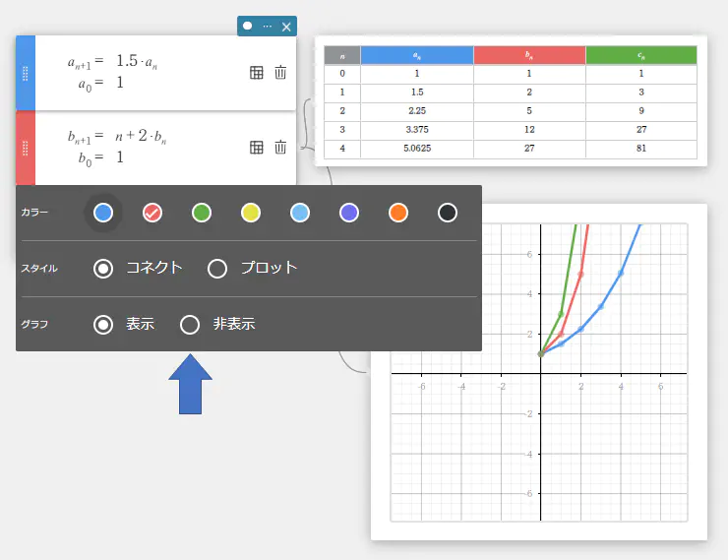
Task: Pick the green color swatch
Action: coord(202,213)
